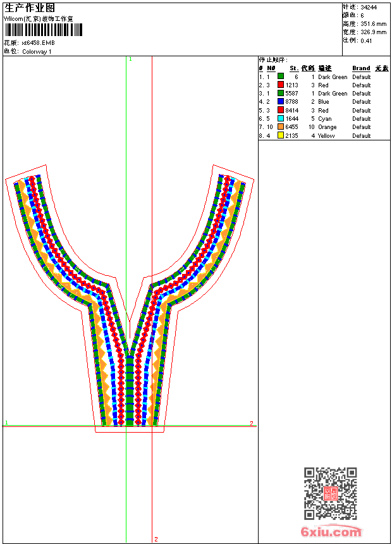
Task: Click the QR code image
Action: pos(331,493)
